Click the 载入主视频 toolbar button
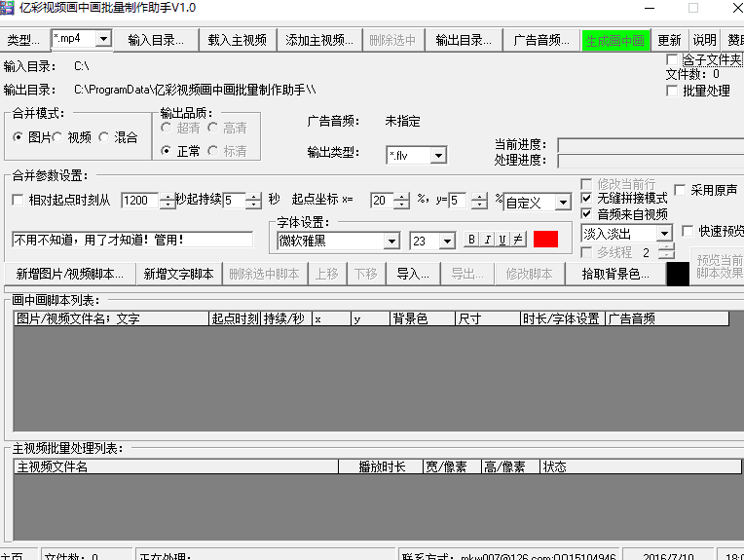744x560 pixels. [238, 40]
